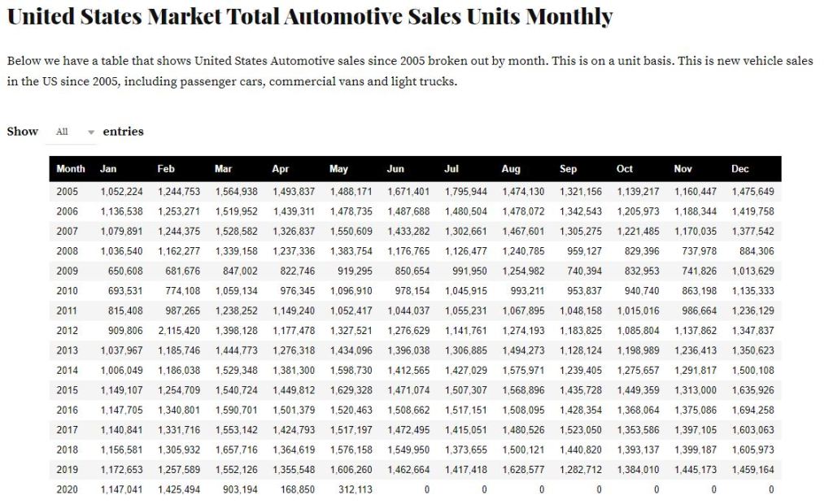Sort by the Feb column header
The height and width of the screenshot is (504, 833).
pos(166,169)
